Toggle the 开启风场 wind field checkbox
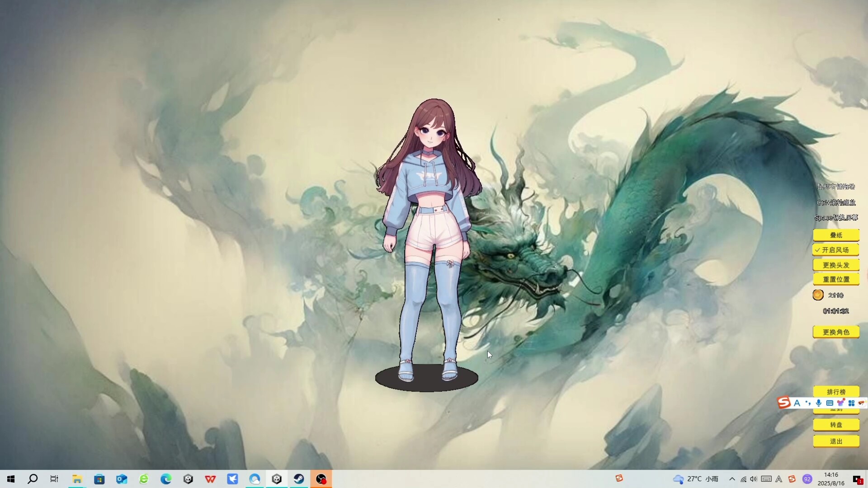Image resolution: width=868 pixels, height=488 pixels. click(x=835, y=249)
